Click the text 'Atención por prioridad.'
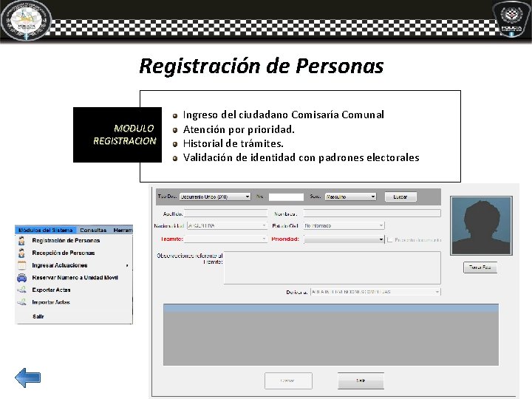 [239, 129]
